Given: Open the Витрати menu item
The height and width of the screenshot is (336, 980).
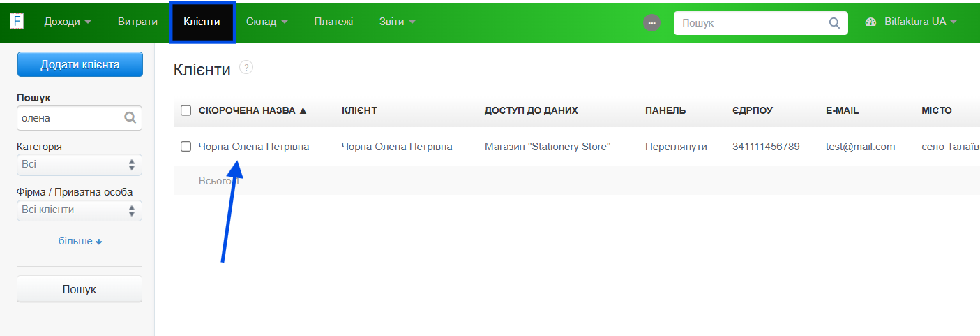Looking at the screenshot, I should [x=137, y=22].
